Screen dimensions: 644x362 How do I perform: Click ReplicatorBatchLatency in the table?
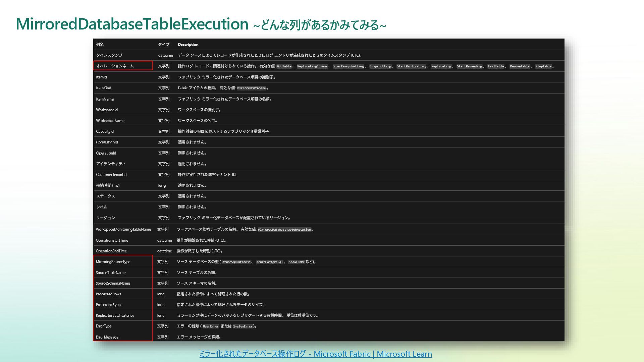tap(115, 315)
